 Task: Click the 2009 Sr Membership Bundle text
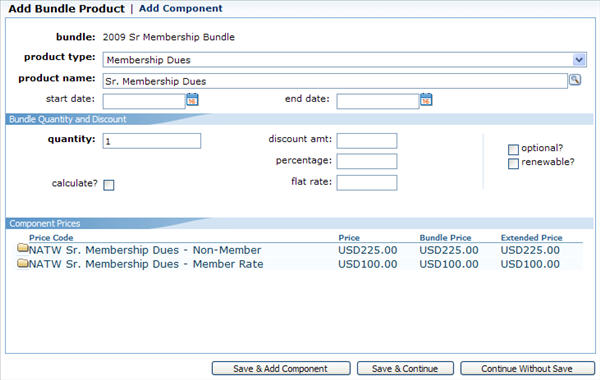[169, 37]
